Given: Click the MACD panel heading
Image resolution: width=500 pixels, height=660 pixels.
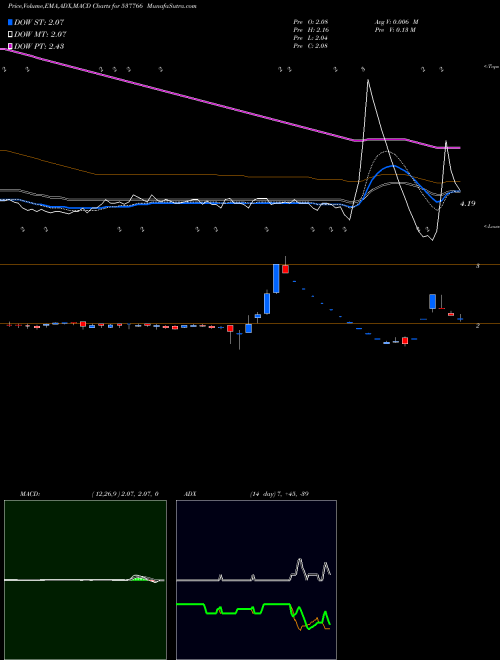Looking at the screenshot, I should (x=30, y=494).
